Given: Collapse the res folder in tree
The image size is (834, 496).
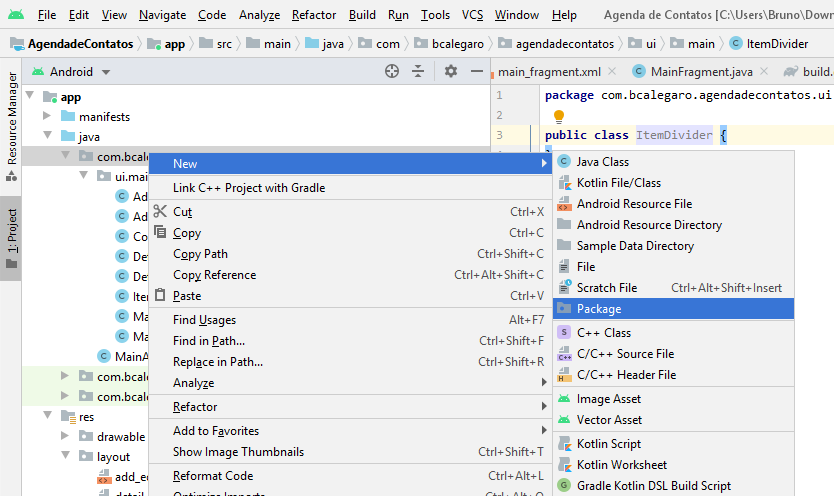Looking at the screenshot, I should tap(47, 417).
